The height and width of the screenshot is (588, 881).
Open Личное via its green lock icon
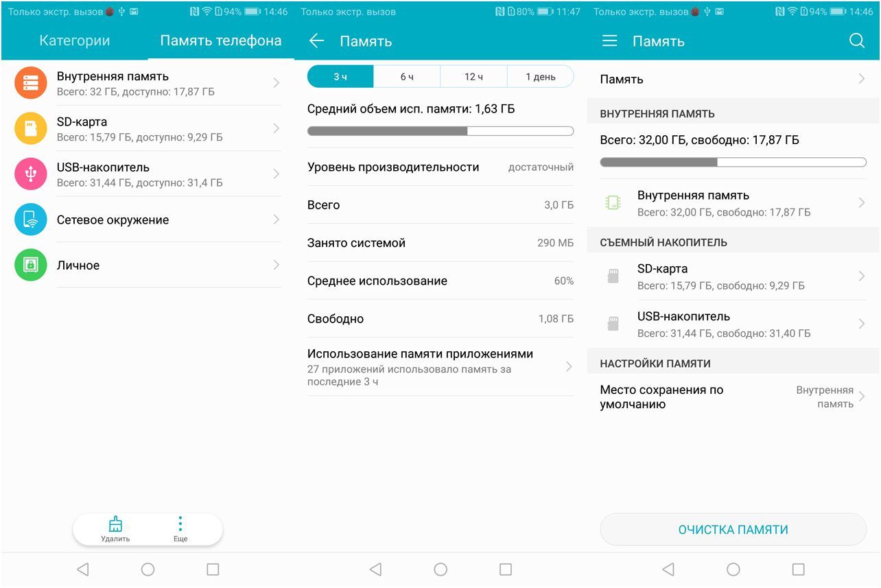point(30,265)
